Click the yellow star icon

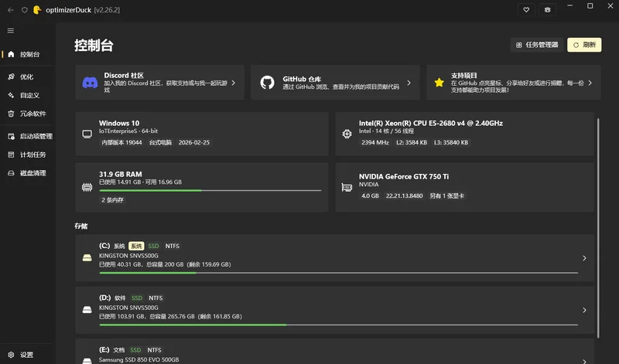[439, 83]
